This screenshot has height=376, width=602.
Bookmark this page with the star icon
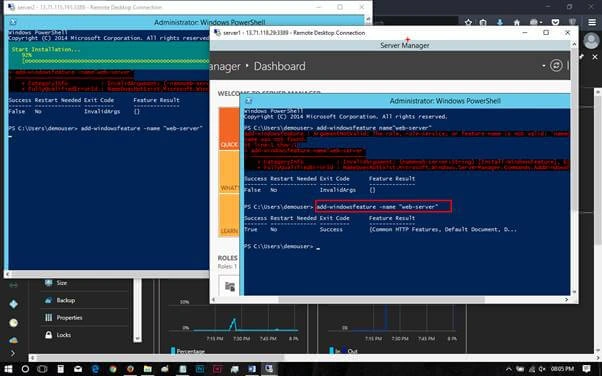pos(468,22)
